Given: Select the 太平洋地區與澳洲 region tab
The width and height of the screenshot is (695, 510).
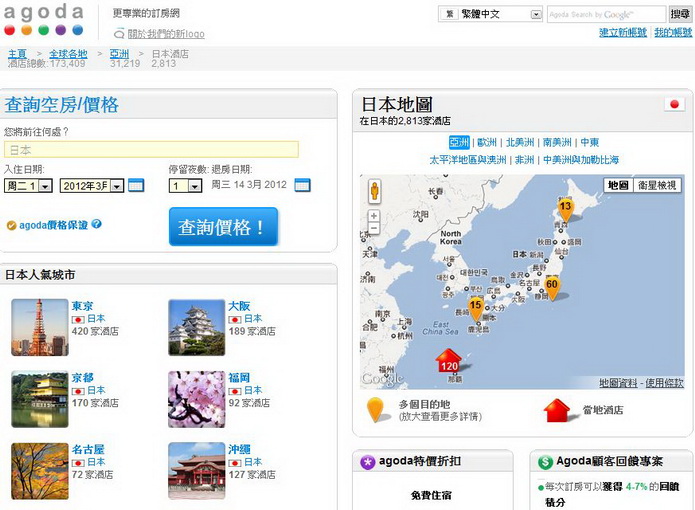Looking at the screenshot, I should pos(468,160).
